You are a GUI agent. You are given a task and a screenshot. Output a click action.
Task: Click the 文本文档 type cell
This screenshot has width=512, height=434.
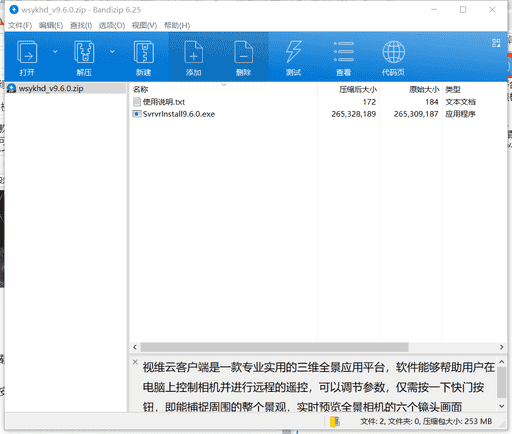(460, 102)
